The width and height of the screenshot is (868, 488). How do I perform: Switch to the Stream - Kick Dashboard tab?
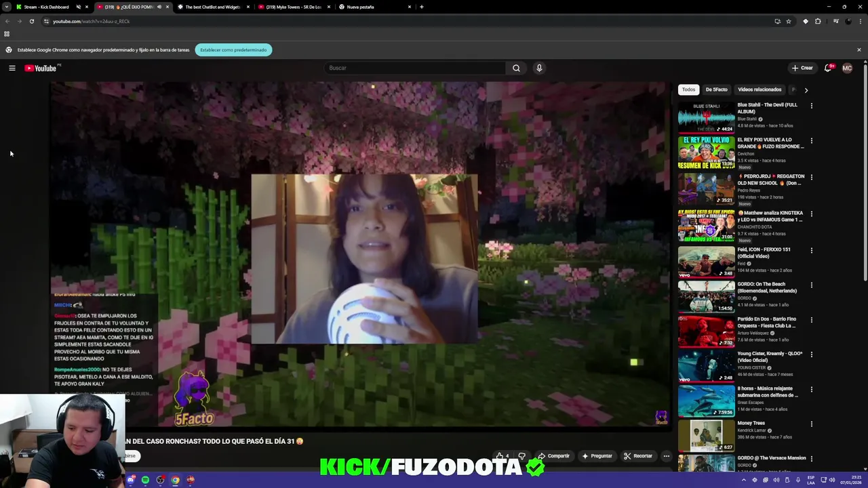46,7
